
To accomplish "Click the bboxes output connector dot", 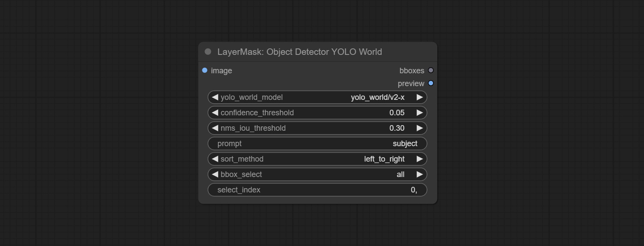I will click(431, 70).
